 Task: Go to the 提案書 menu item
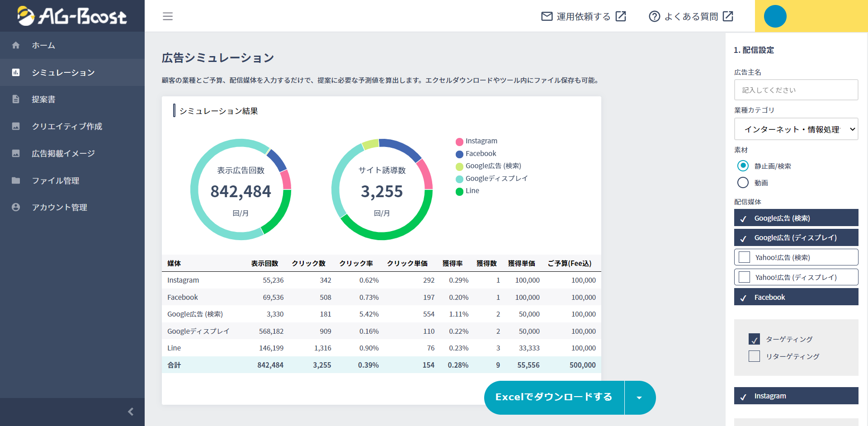[x=43, y=99]
